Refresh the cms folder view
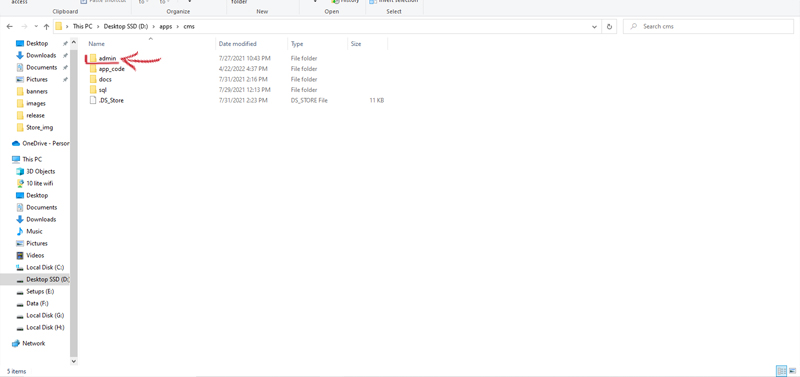This screenshot has width=800, height=377. pyautogui.click(x=609, y=27)
